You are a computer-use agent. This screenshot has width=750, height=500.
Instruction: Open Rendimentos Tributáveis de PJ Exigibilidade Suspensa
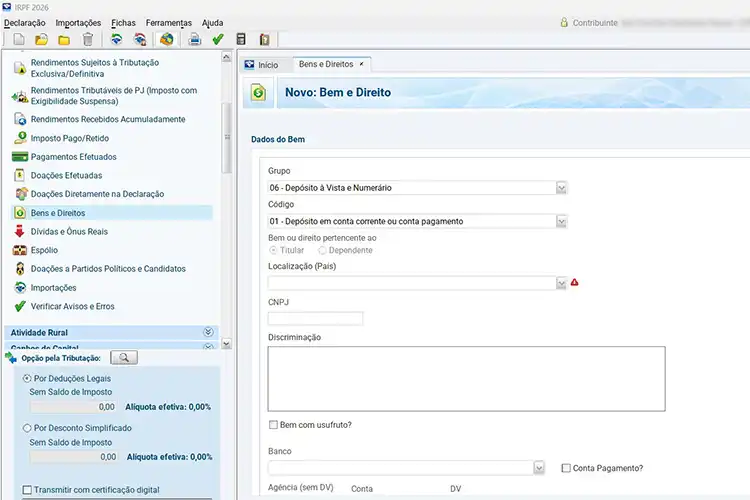pos(114,96)
